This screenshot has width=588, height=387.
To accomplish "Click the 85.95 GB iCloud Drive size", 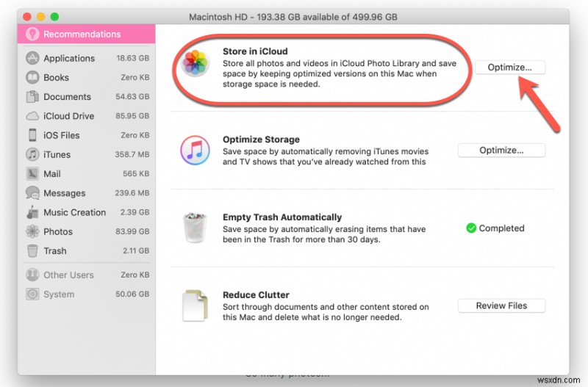I will click(x=132, y=116).
